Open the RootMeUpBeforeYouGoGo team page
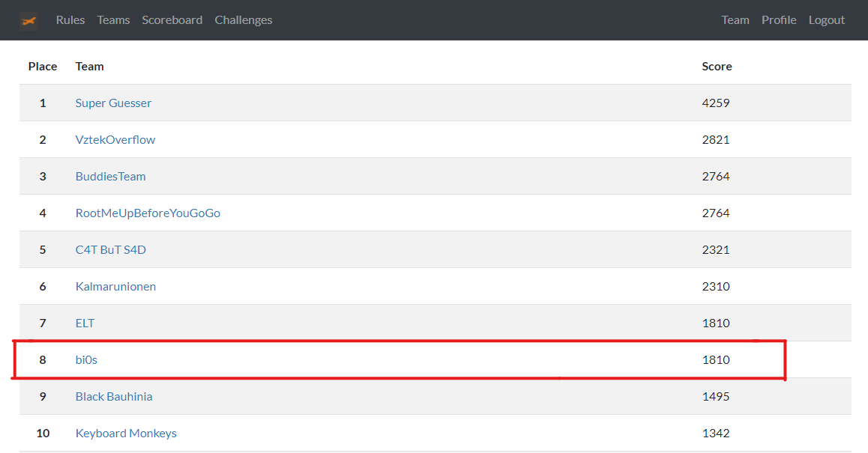The height and width of the screenshot is (453, 868). pyautogui.click(x=148, y=213)
